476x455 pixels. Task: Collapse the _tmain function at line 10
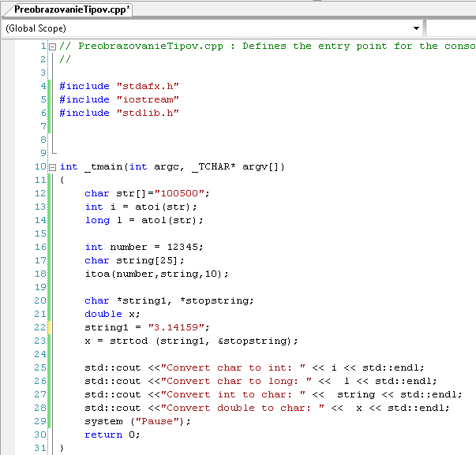coord(53,167)
